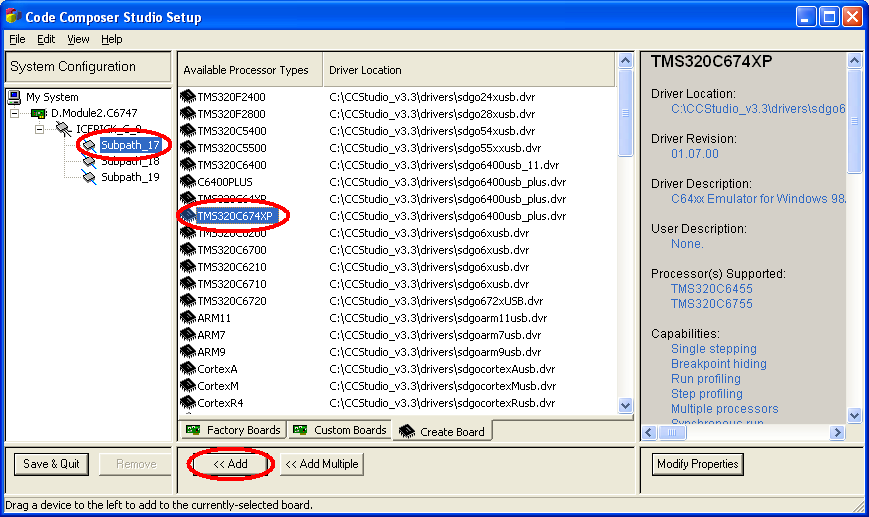Click the ICEPICK_C_0 router icon
869x517 pixels.
coord(64,129)
